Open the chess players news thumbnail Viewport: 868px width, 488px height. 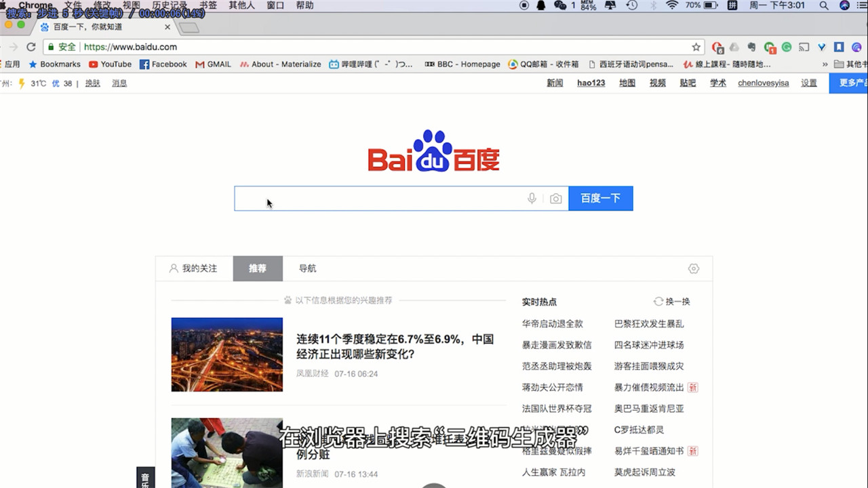[226, 453]
